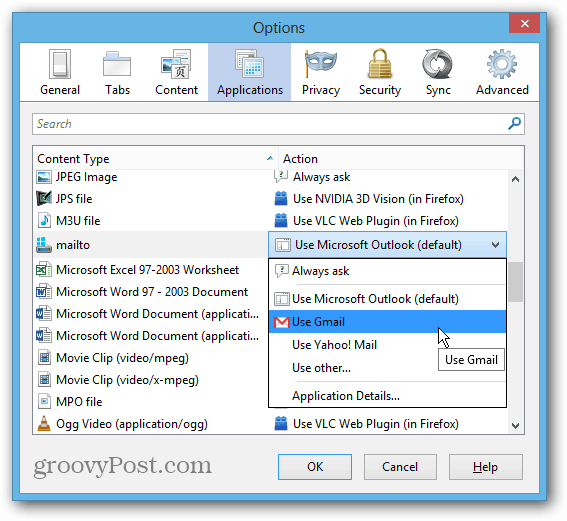Click the VLC cone icon for Ogg Video

pyautogui.click(x=44, y=423)
